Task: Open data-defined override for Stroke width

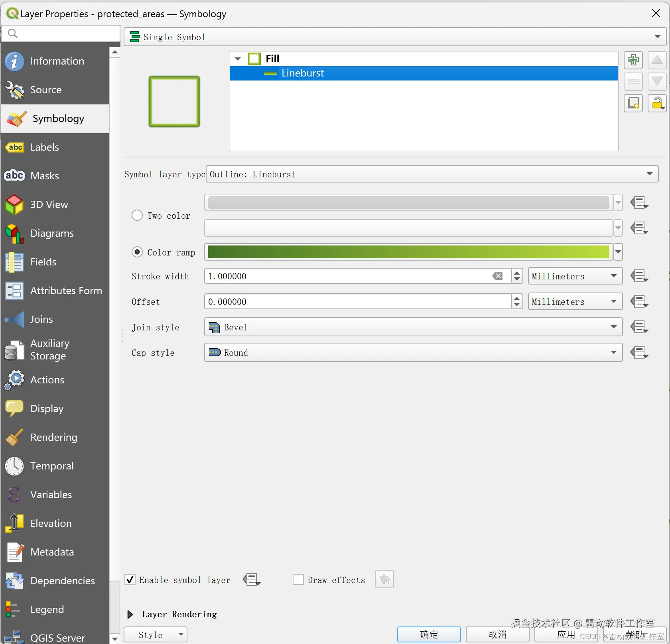Action: tap(639, 276)
